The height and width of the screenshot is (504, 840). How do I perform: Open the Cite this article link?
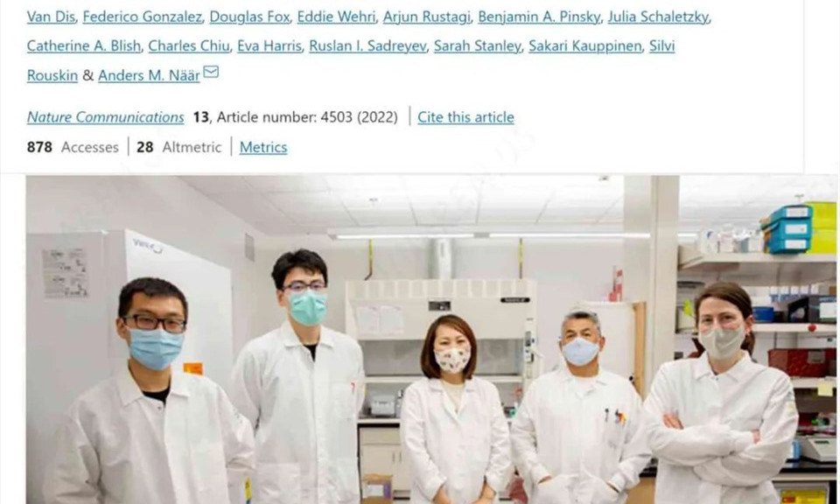pyautogui.click(x=465, y=117)
